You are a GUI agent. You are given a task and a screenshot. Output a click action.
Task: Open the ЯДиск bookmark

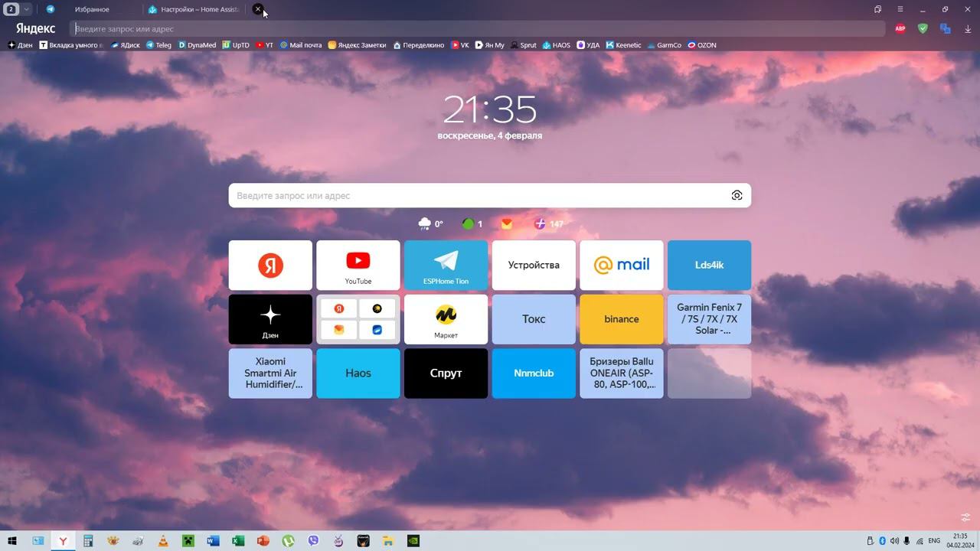click(126, 45)
